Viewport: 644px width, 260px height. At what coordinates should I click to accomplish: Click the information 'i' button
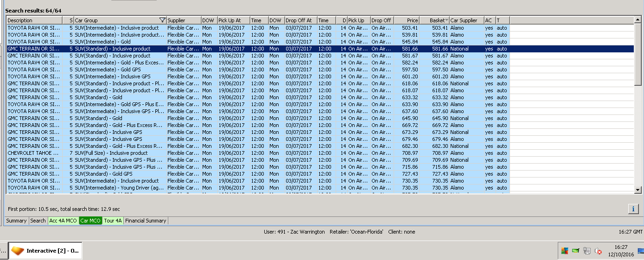(x=633, y=209)
